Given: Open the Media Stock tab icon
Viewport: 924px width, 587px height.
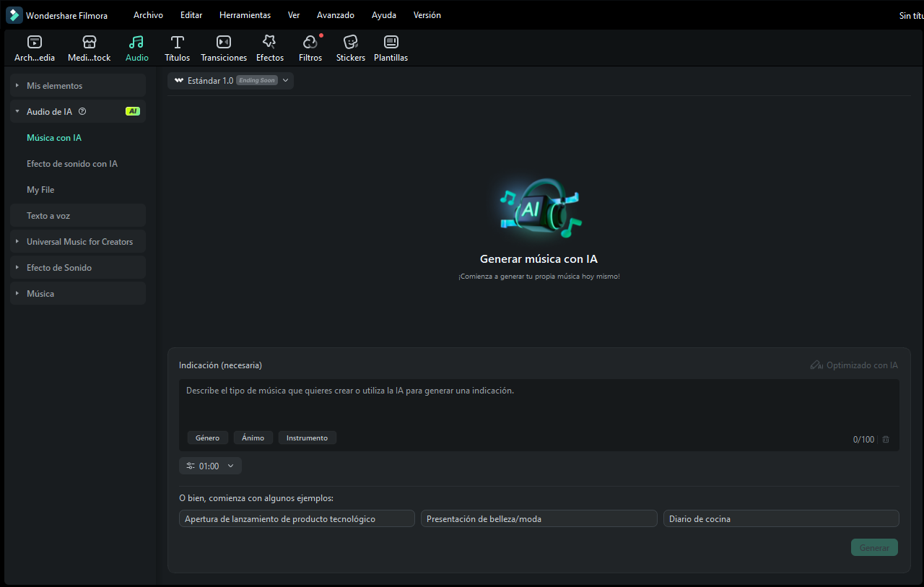Looking at the screenshot, I should [90, 42].
